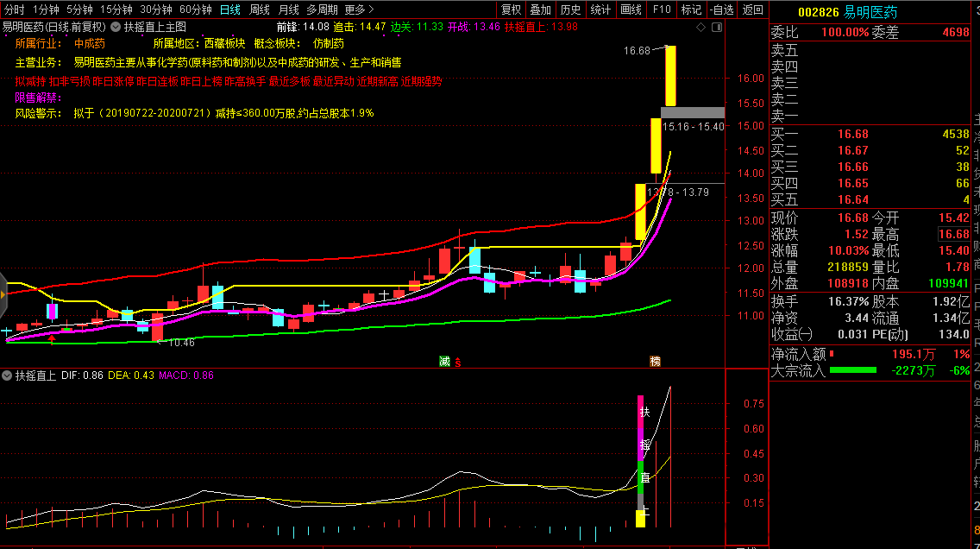980x549 pixels.
Task: Click the tall yellow candlestick at 16.68
Action: 669,76
